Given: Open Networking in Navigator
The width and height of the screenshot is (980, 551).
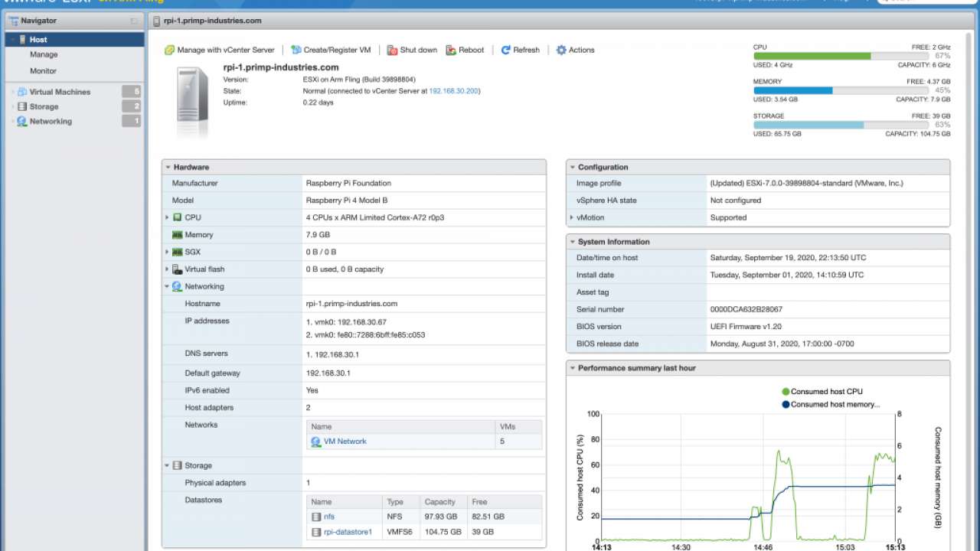Looking at the screenshot, I should point(51,121).
